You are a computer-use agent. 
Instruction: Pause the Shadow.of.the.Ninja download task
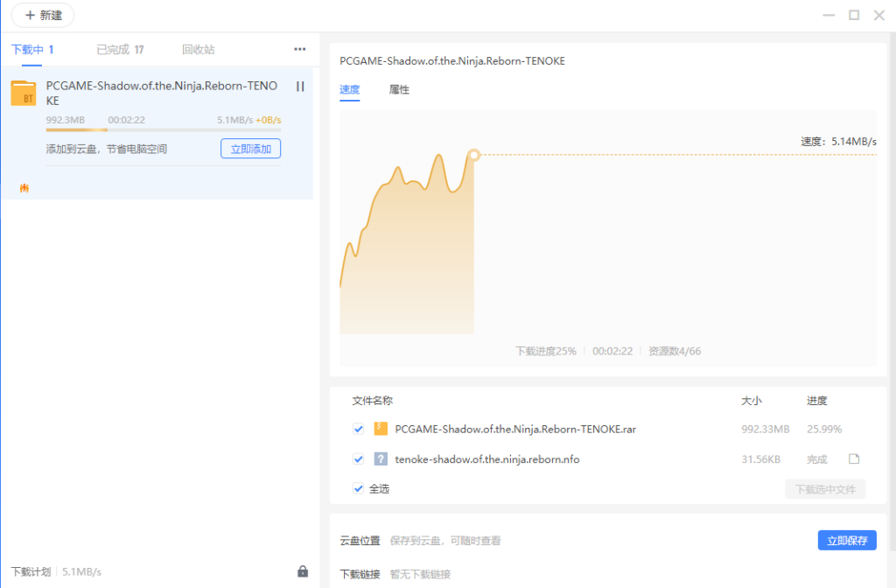point(300,87)
